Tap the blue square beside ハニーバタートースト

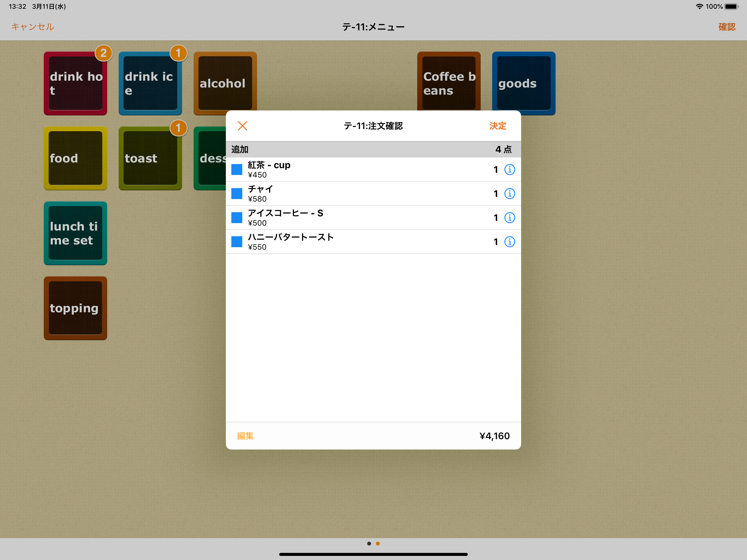click(237, 241)
